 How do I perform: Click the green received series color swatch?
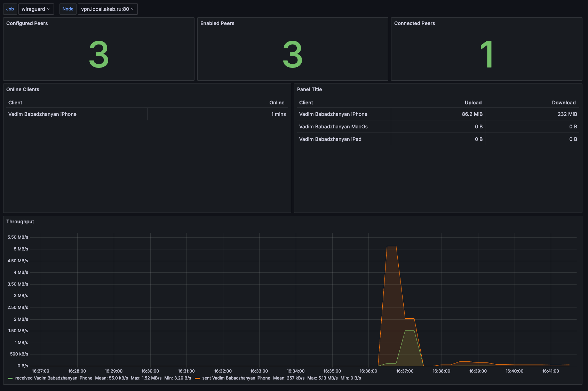[10, 378]
